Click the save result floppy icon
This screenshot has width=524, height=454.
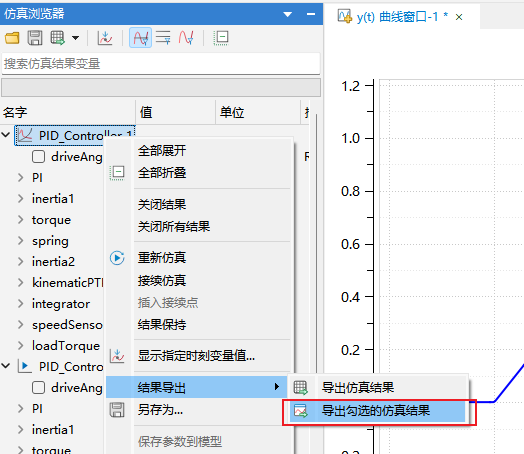click(35, 38)
